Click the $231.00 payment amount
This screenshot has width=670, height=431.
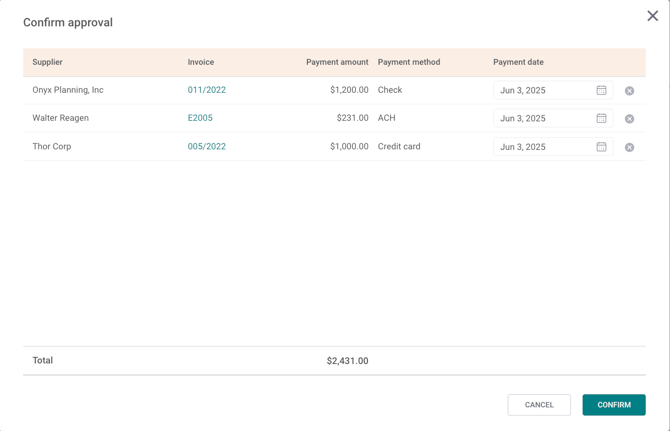(x=353, y=118)
